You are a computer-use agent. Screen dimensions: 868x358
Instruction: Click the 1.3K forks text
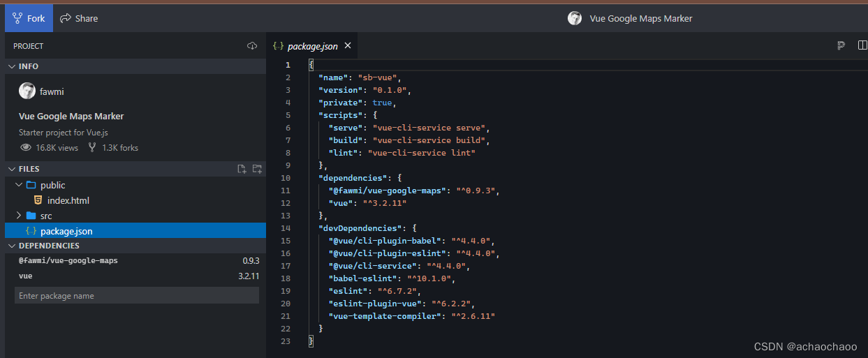pos(120,148)
